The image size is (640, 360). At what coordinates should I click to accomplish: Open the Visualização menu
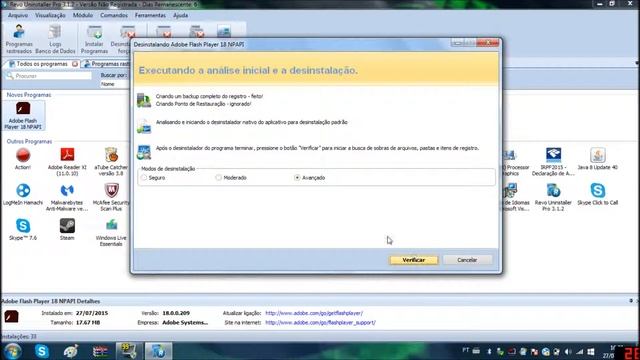[50, 15]
